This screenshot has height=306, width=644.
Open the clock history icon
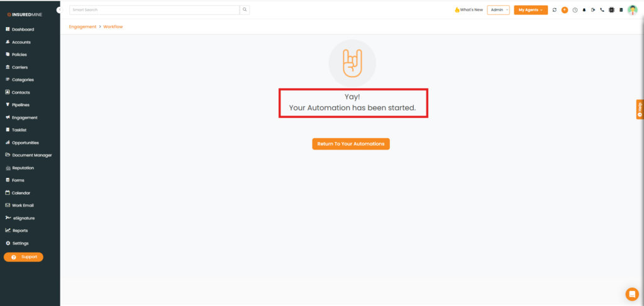tap(574, 10)
